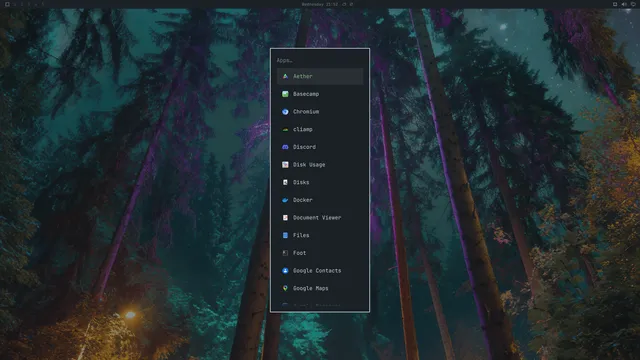Viewport: 640px width, 360px height.
Task: Click the menu logo in top bar
Action: tap(7, 4)
